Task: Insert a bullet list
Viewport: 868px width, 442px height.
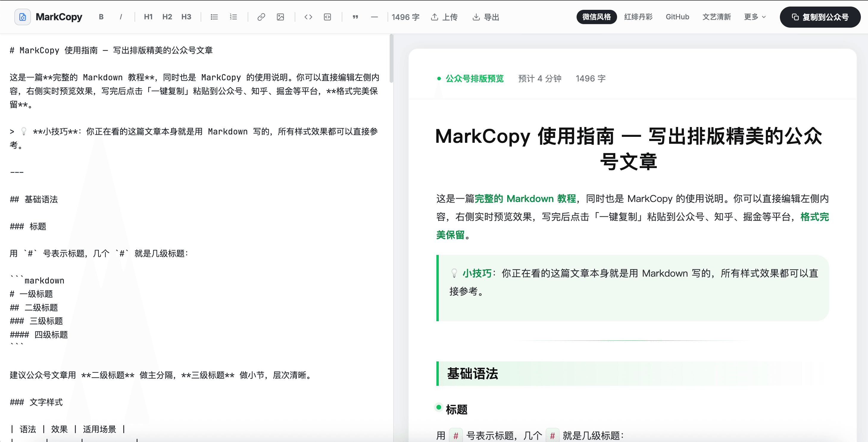Action: (x=214, y=17)
